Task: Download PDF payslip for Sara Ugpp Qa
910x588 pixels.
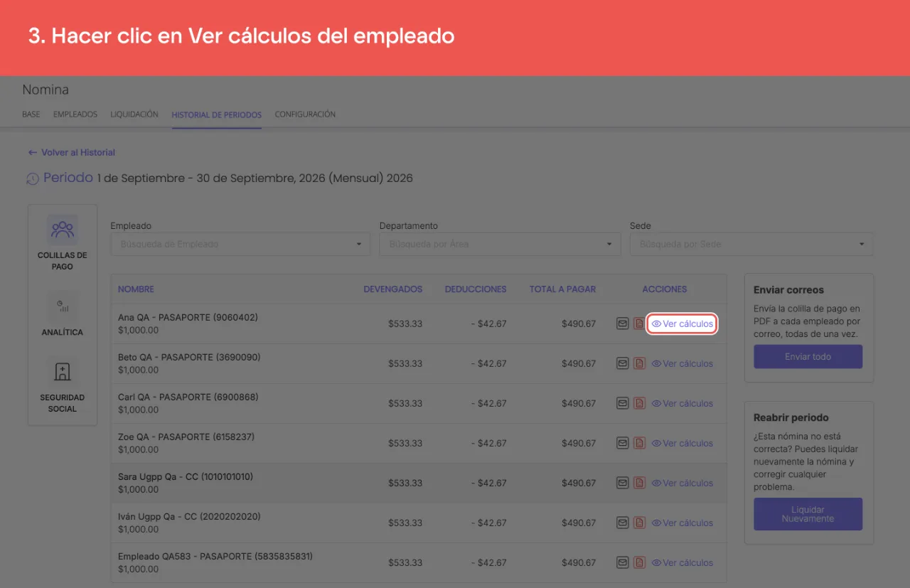Action: pyautogui.click(x=639, y=483)
